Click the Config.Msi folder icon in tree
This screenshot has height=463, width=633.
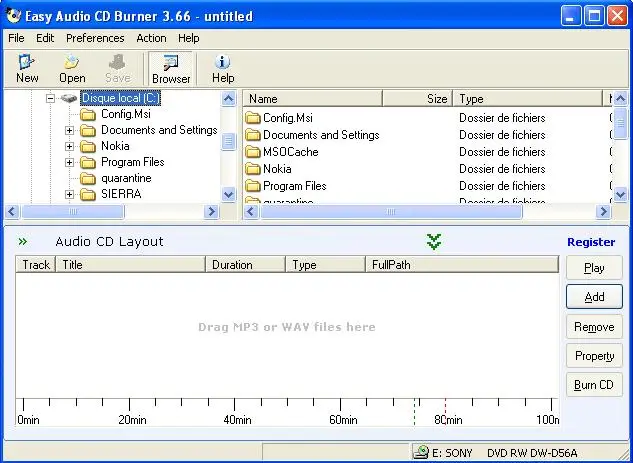pyautogui.click(x=88, y=114)
